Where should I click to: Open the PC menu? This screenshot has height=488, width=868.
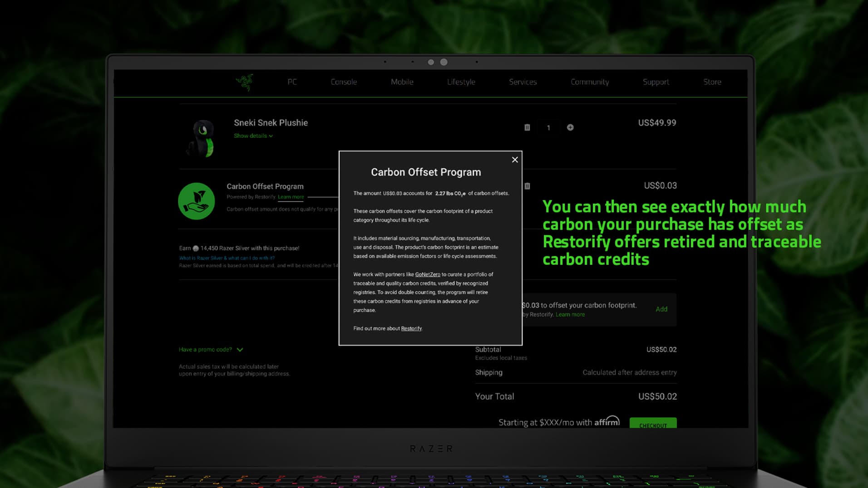(x=292, y=82)
